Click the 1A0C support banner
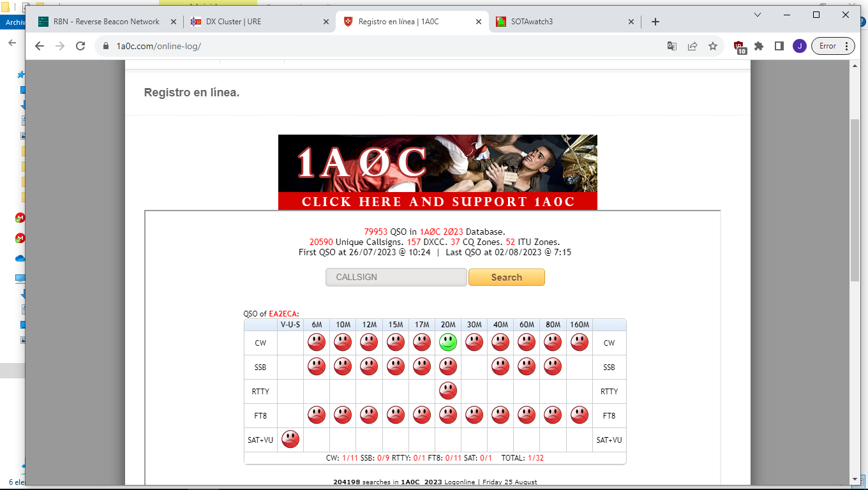The image size is (868, 490). 438,172
